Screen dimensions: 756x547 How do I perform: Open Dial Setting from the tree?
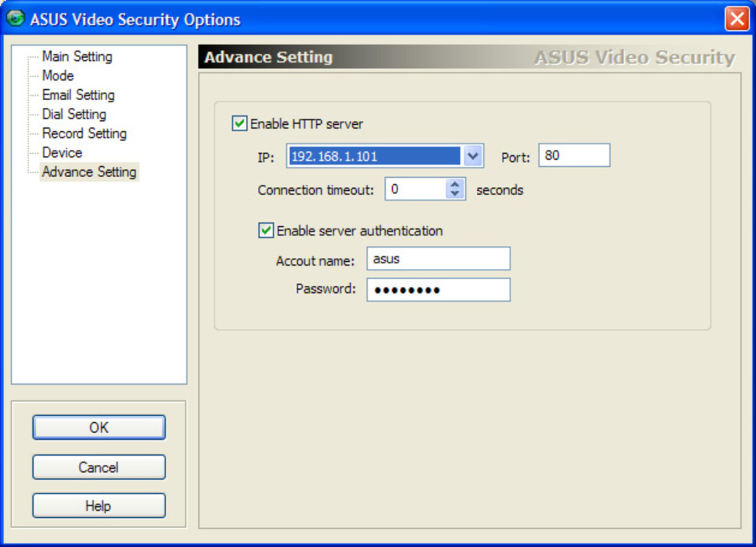pos(74,114)
